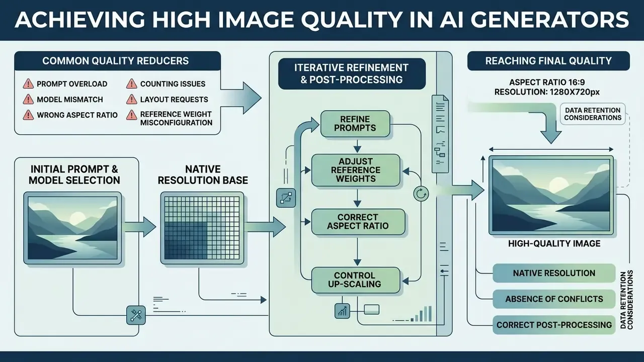Click the warning icon beside Model Mismatch
Image resolution: width=644 pixels, height=362 pixels.
pyautogui.click(x=28, y=100)
